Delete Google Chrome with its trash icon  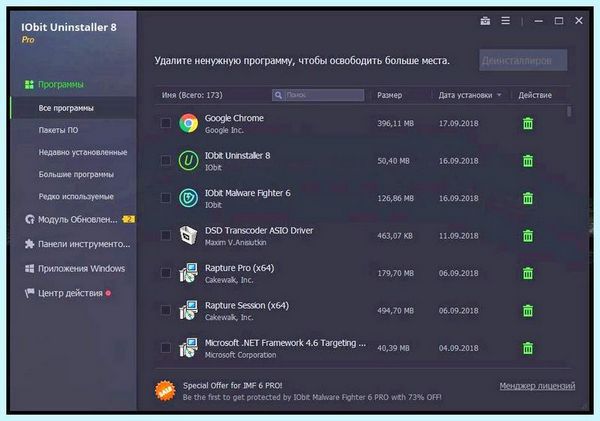click(528, 123)
